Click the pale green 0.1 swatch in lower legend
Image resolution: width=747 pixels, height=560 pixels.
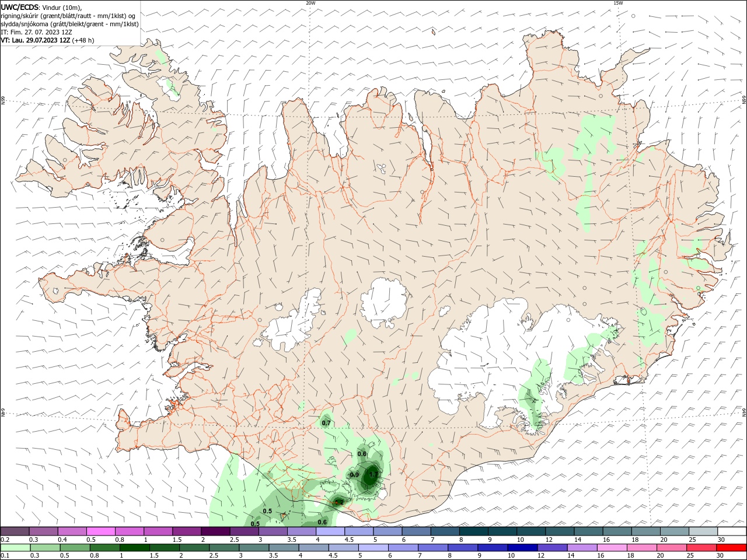15,548
